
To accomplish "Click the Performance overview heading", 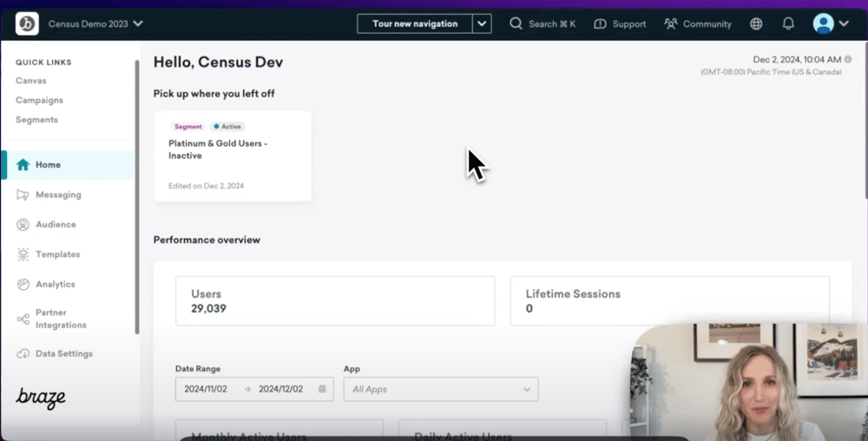I will [207, 240].
